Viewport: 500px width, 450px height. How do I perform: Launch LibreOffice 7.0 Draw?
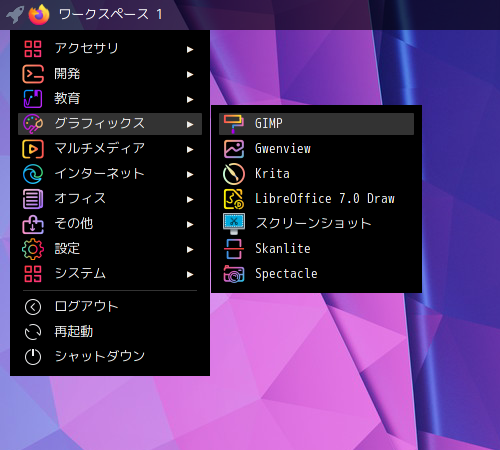click(x=316, y=199)
